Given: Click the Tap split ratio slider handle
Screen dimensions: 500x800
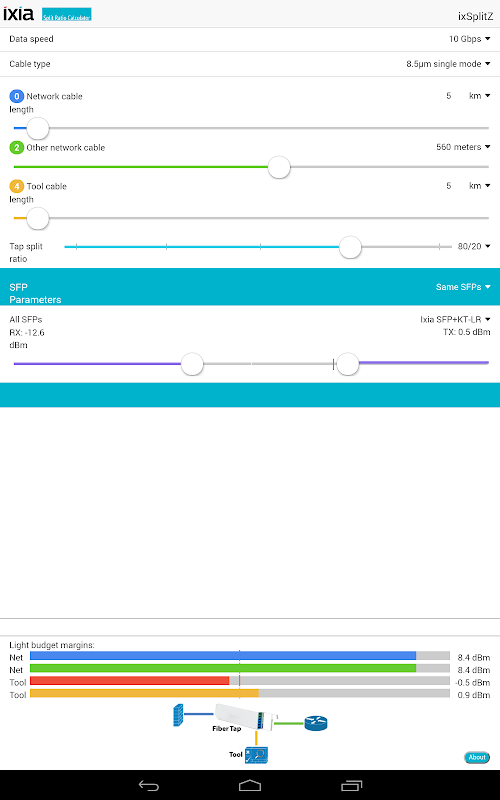Looking at the screenshot, I should pos(351,247).
